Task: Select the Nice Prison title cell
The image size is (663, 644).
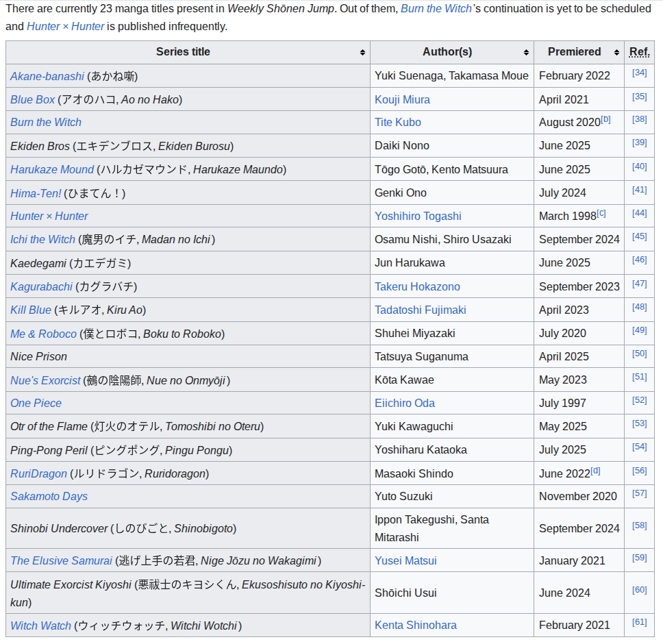Action: click(188, 356)
